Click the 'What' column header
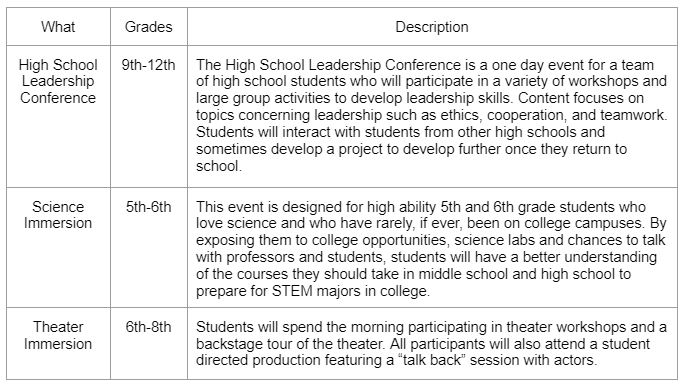This screenshot has height=385, width=685. pos(58,27)
